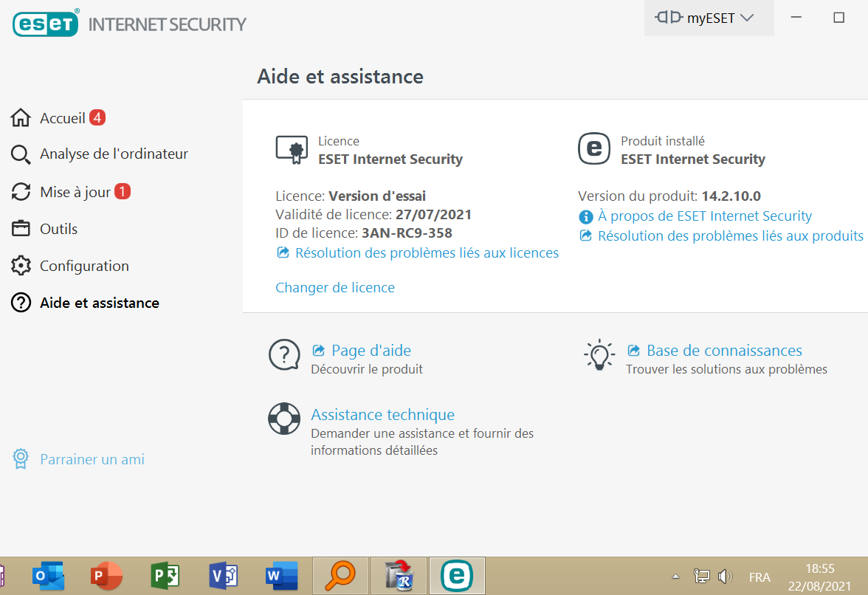
Task: Select Aide et assistance in sidebar
Action: coord(100,303)
